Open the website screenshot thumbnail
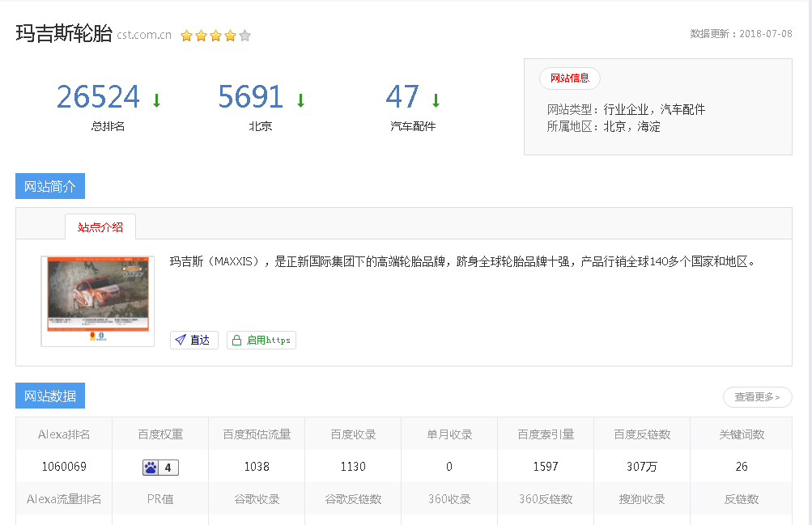 (x=98, y=301)
